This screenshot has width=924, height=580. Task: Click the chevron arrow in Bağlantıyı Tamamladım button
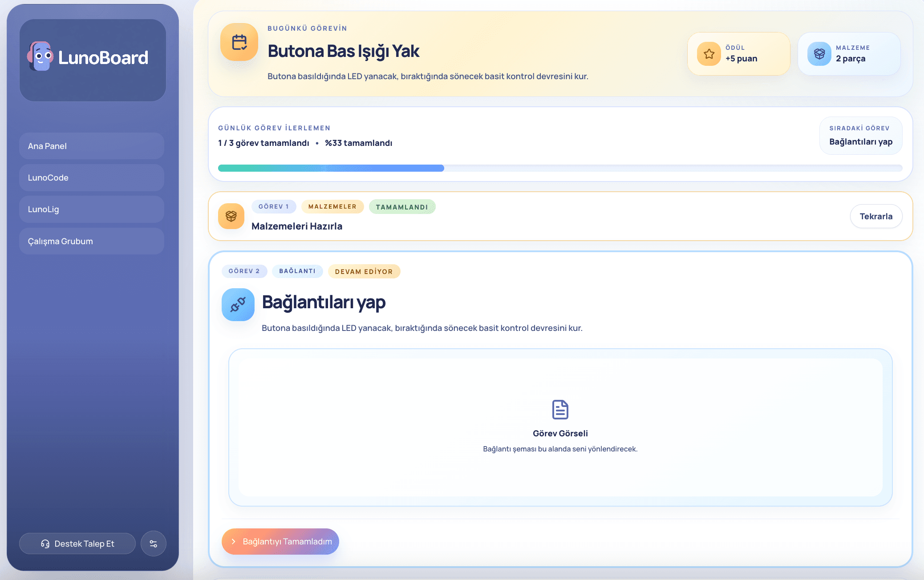pos(233,541)
